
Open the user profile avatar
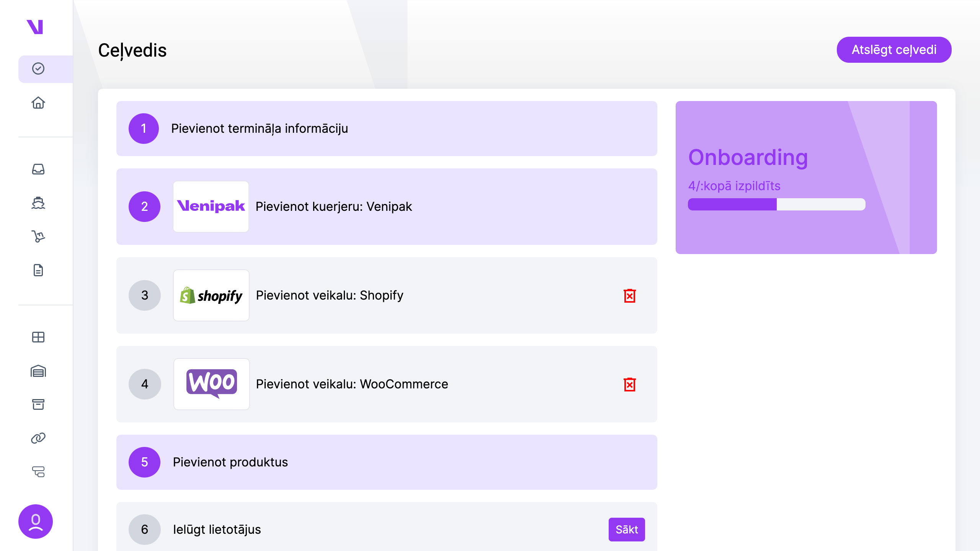[36, 522]
